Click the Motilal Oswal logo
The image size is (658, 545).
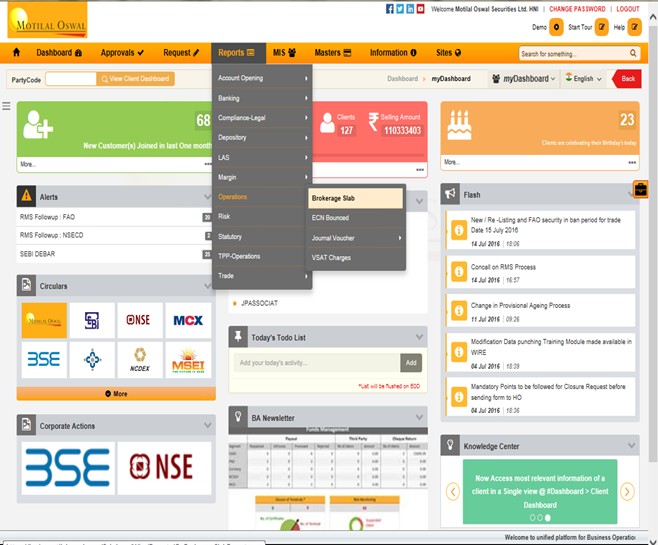pyautogui.click(x=47, y=20)
